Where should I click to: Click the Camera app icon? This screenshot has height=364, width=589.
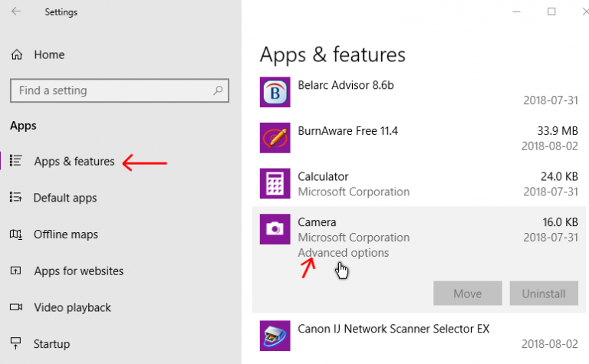[x=275, y=229]
